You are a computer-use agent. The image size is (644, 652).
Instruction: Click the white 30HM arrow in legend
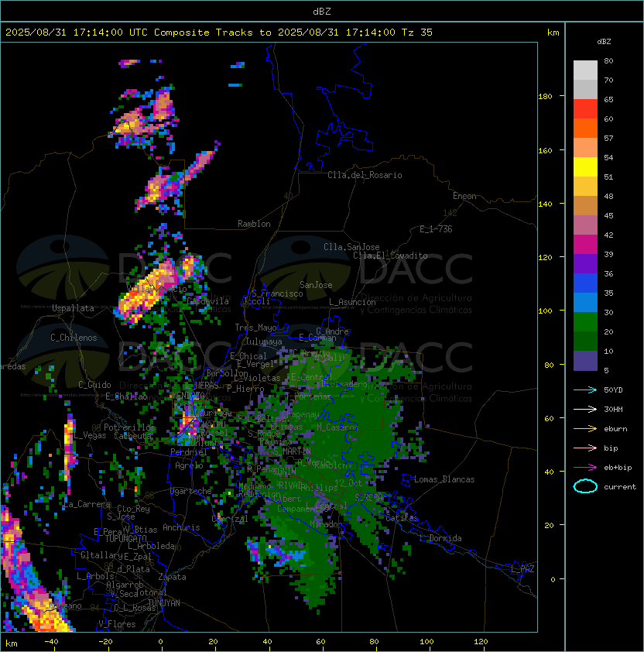pyautogui.click(x=585, y=409)
